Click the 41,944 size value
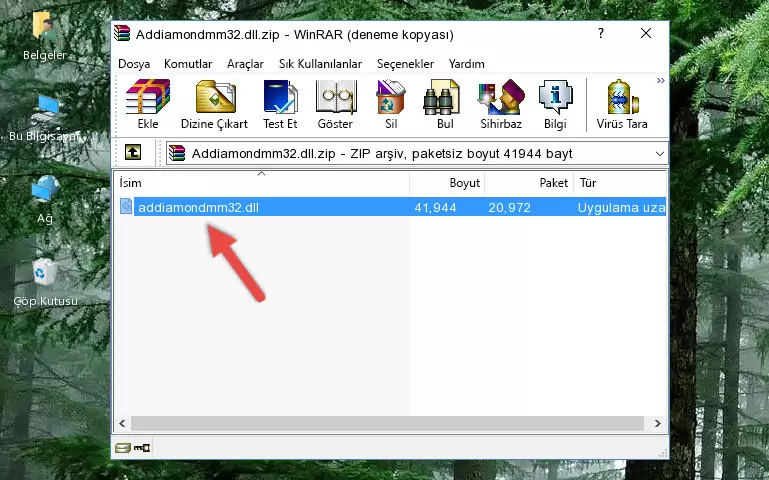The image size is (769, 480). (435, 207)
